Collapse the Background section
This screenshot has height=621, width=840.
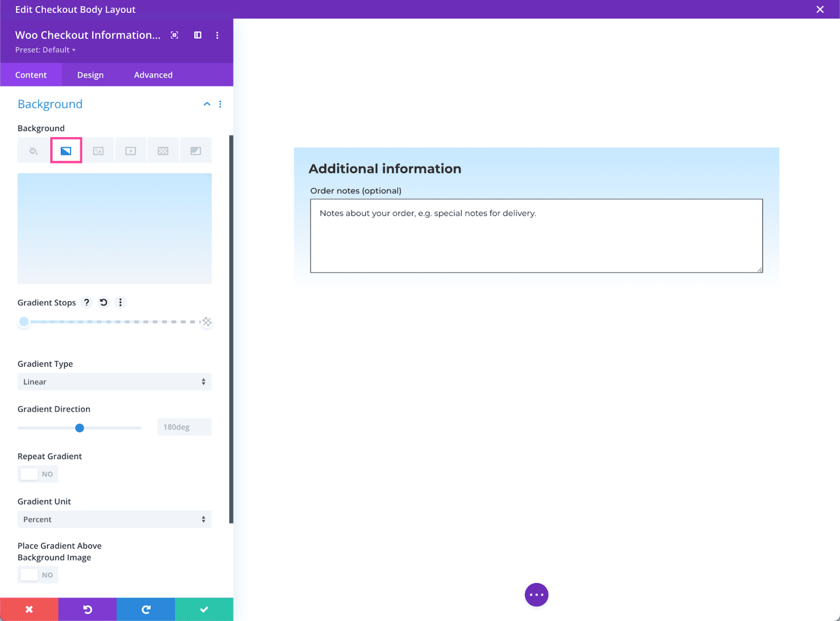tap(207, 104)
